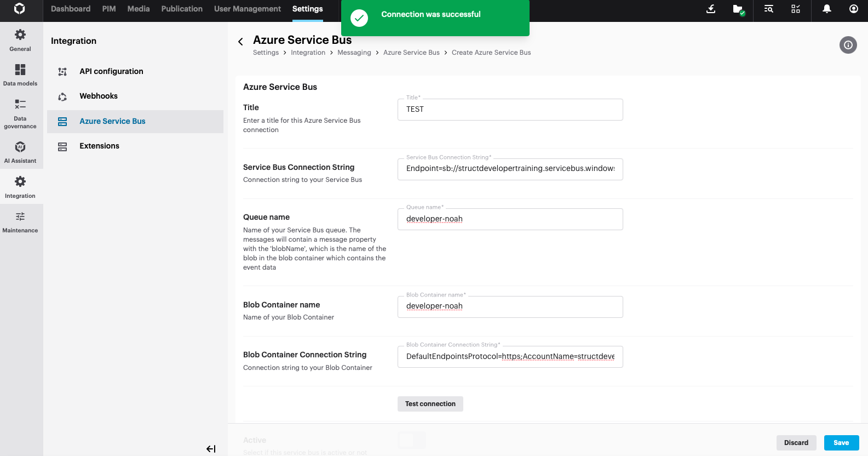Toggle the Active service bus switch

pyautogui.click(x=411, y=440)
